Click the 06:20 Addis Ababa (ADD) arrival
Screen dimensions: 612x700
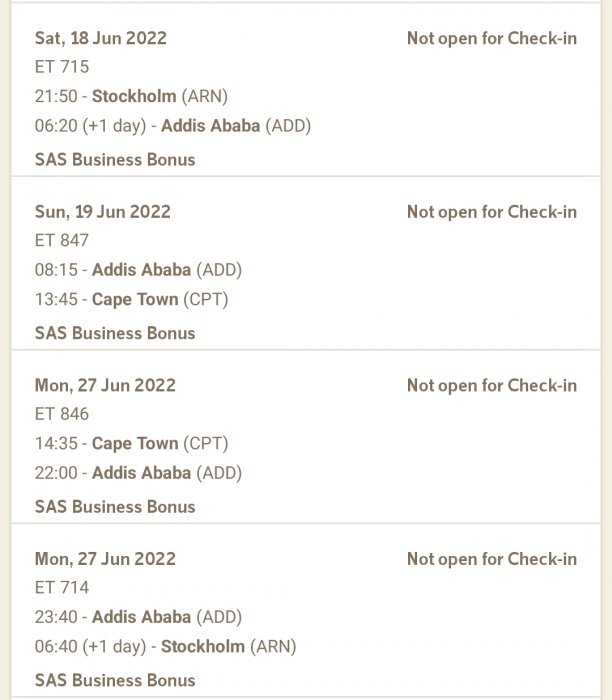point(173,126)
